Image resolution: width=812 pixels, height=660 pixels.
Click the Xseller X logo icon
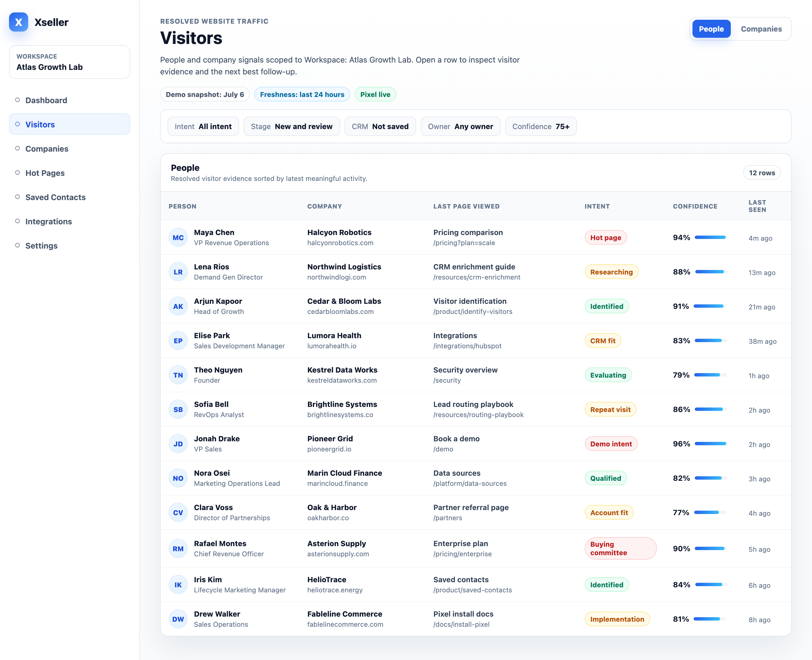[x=18, y=22]
